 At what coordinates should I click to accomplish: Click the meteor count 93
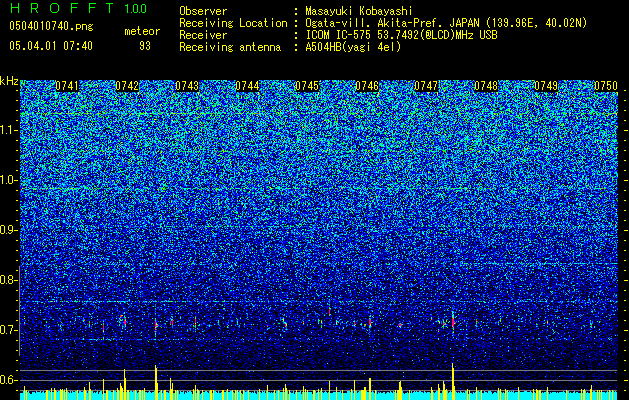pos(145,46)
